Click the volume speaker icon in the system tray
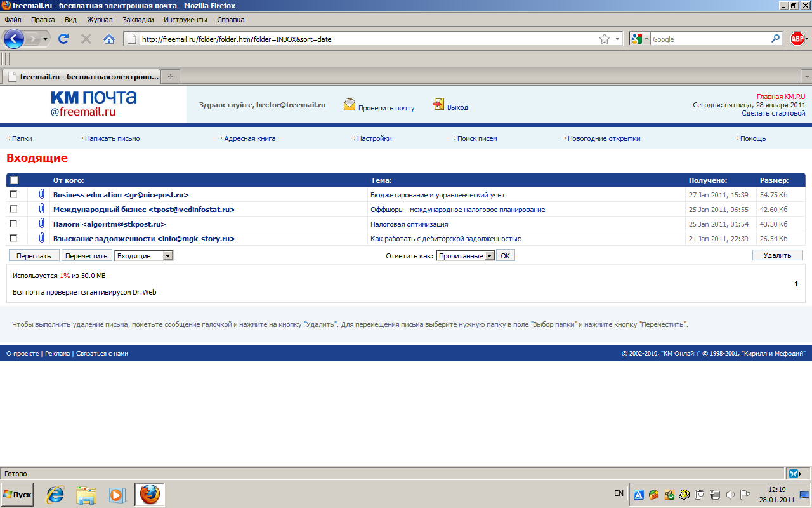 pos(731,495)
